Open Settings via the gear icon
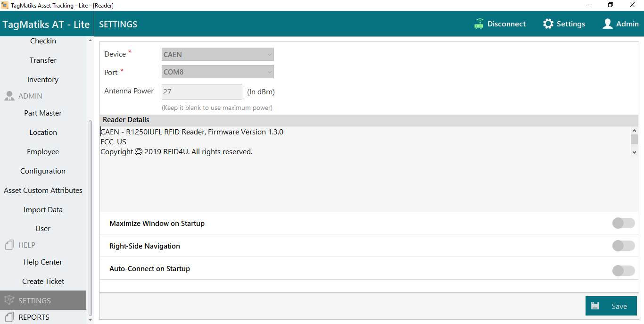The width and height of the screenshot is (644, 324). coord(548,24)
